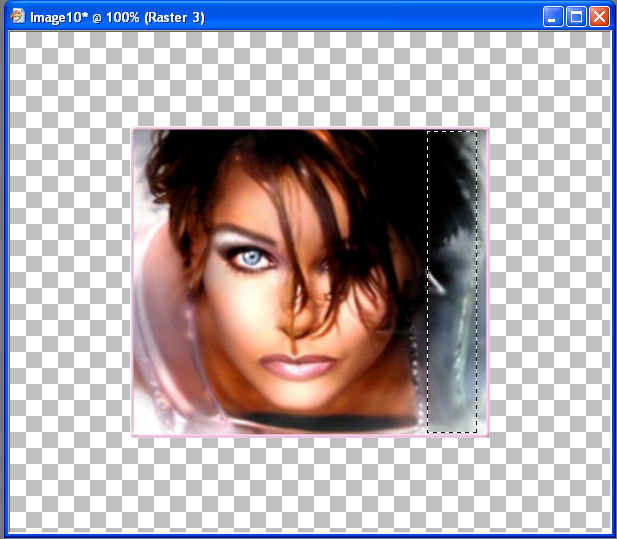Screen dimensions: 617x539
Task: Click inside the dashed rectangular selection
Action: pyautogui.click(x=452, y=282)
